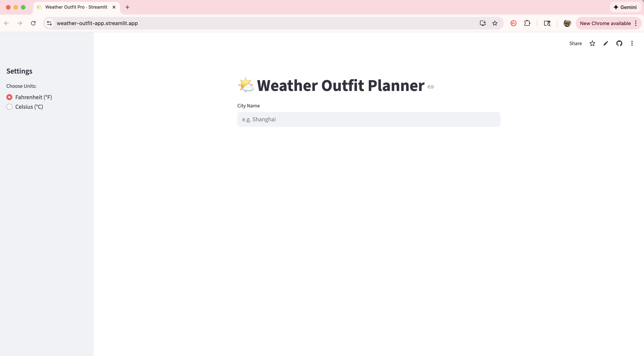
Task: Bookmark this page via the address bar star
Action: pos(495,23)
